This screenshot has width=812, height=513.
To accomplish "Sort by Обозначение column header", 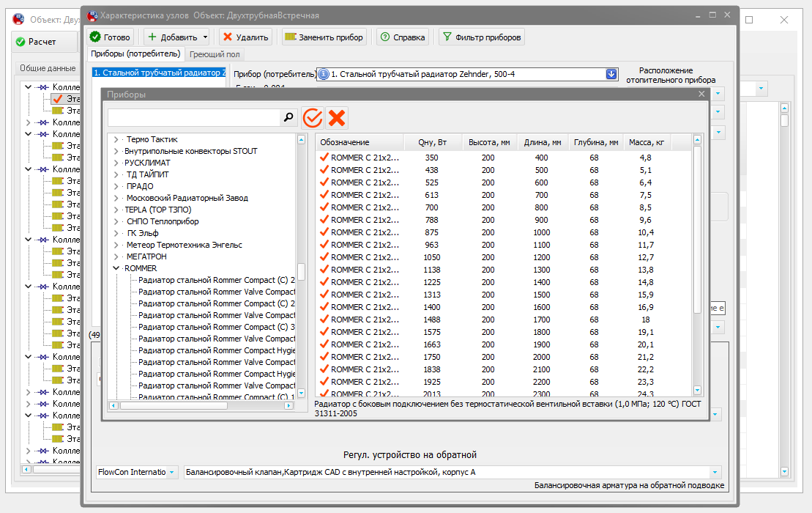I will pos(360,142).
